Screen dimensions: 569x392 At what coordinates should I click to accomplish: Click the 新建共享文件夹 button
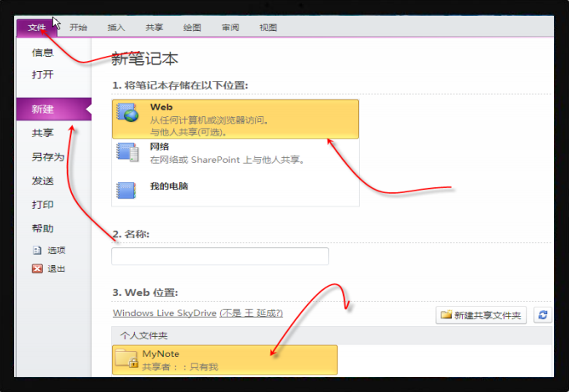pos(481,315)
